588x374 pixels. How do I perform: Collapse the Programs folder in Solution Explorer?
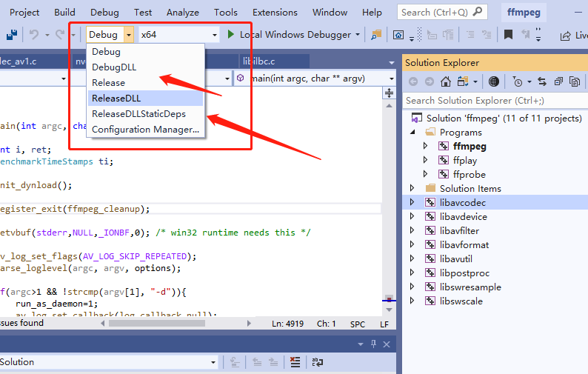point(413,133)
